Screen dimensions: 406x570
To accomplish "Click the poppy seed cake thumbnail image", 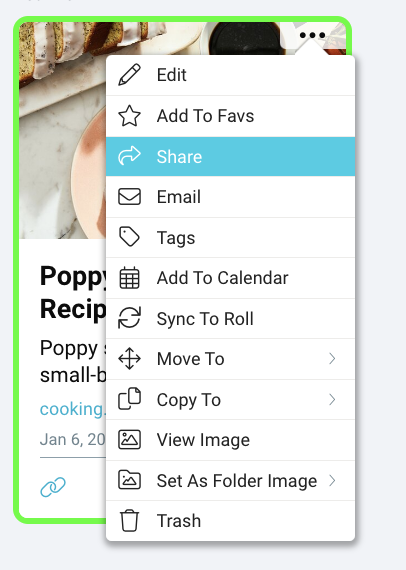I will (x=63, y=130).
